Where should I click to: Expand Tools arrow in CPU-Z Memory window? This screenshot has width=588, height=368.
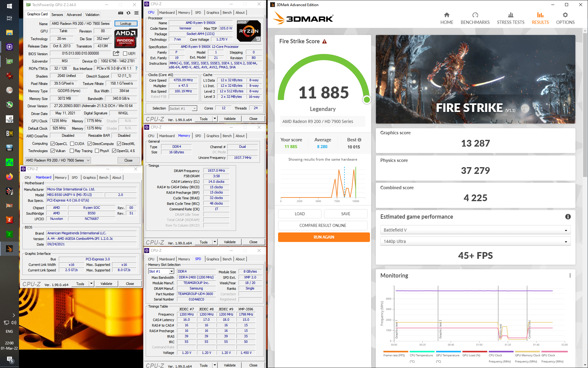click(x=215, y=242)
